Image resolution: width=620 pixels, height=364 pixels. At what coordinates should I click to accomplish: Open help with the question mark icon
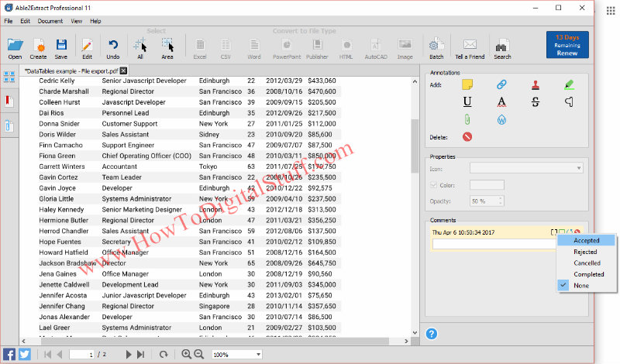pos(432,334)
